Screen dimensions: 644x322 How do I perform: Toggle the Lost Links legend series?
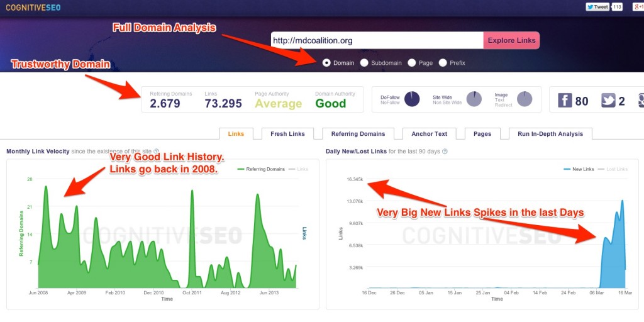click(612, 169)
